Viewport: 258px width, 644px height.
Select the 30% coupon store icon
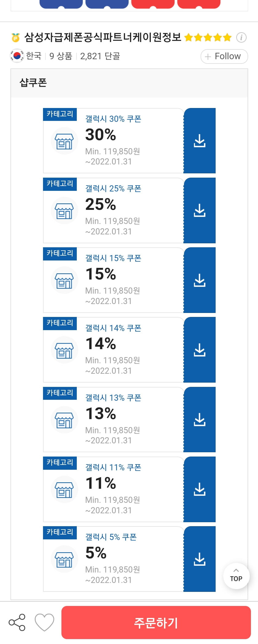pyautogui.click(x=64, y=141)
